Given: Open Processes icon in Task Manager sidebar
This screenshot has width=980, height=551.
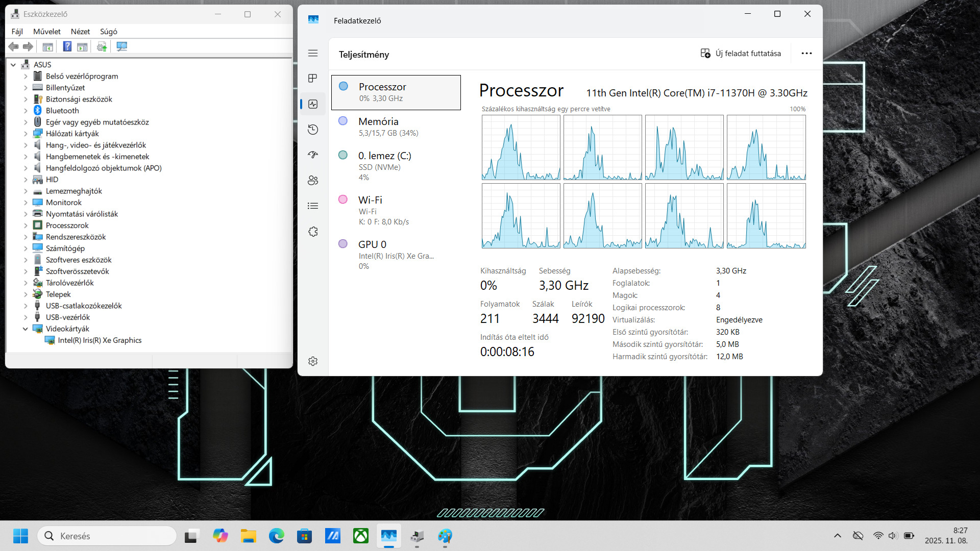Looking at the screenshot, I should (x=313, y=78).
